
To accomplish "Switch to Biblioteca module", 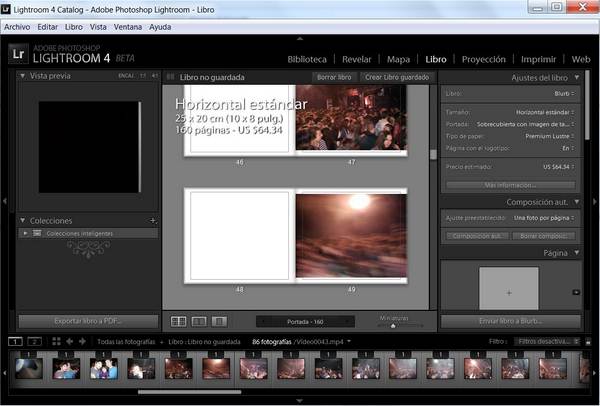I will point(307,59).
